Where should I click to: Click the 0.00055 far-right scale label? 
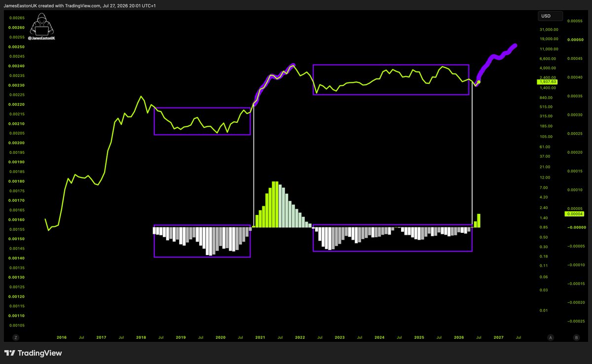pyautogui.click(x=575, y=21)
